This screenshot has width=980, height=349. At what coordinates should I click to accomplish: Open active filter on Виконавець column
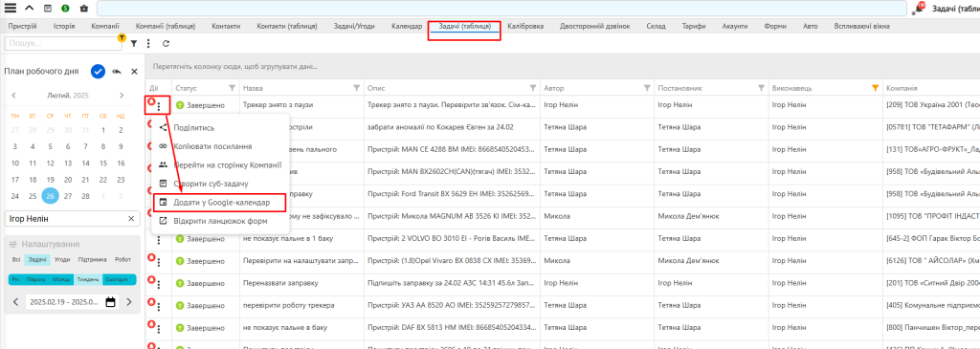click(x=875, y=88)
